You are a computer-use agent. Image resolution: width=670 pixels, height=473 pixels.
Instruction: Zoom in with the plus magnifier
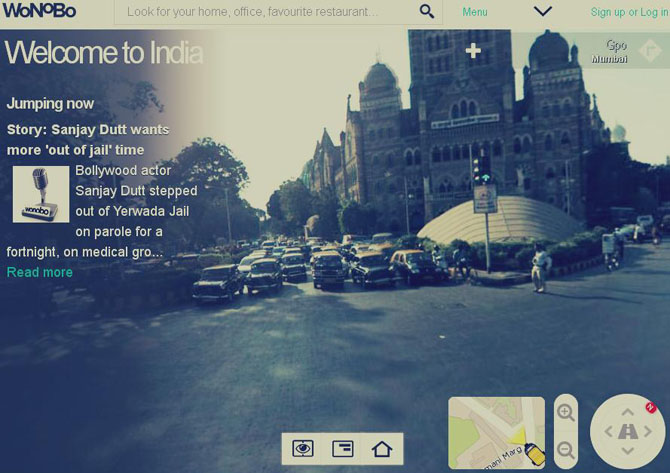(566, 412)
